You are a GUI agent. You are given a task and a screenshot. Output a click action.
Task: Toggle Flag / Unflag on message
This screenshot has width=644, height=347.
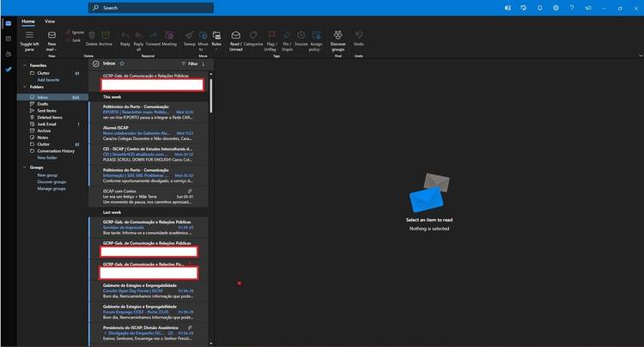tap(271, 40)
